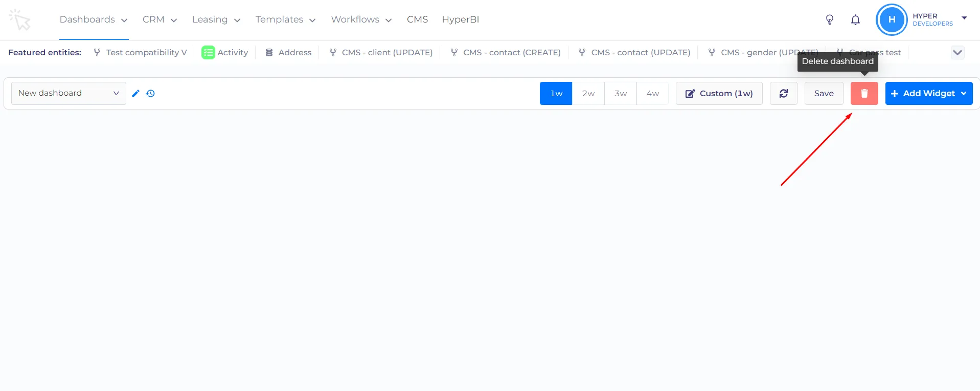This screenshot has width=980, height=391.
Task: Go to the CMS menu item
Action: (417, 19)
